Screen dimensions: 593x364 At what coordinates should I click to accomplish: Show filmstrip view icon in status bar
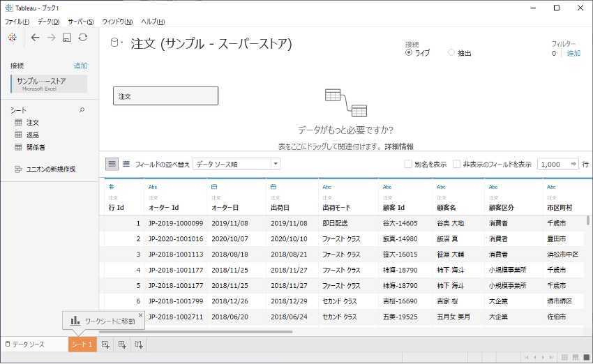pos(576,357)
